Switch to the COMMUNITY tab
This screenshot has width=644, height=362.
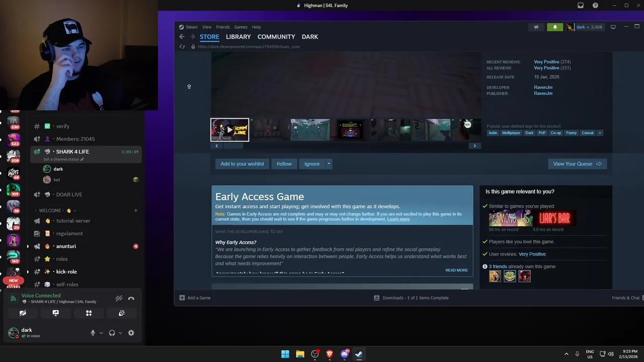click(276, 37)
